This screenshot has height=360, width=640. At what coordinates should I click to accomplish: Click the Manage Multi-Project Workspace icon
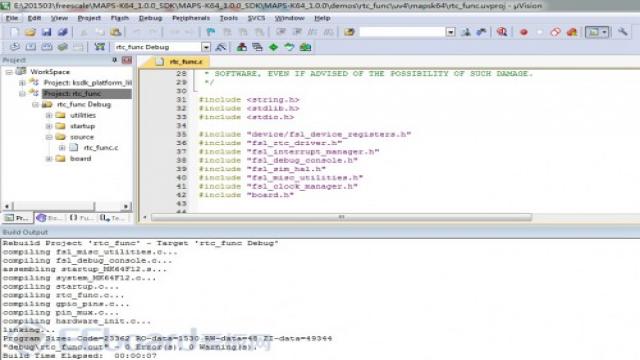coord(257,47)
